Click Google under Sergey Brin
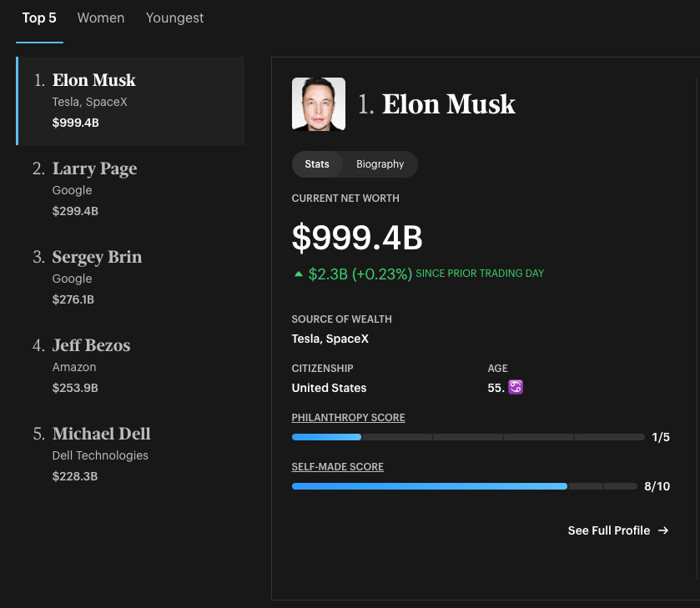This screenshot has width=700, height=608. [72, 279]
